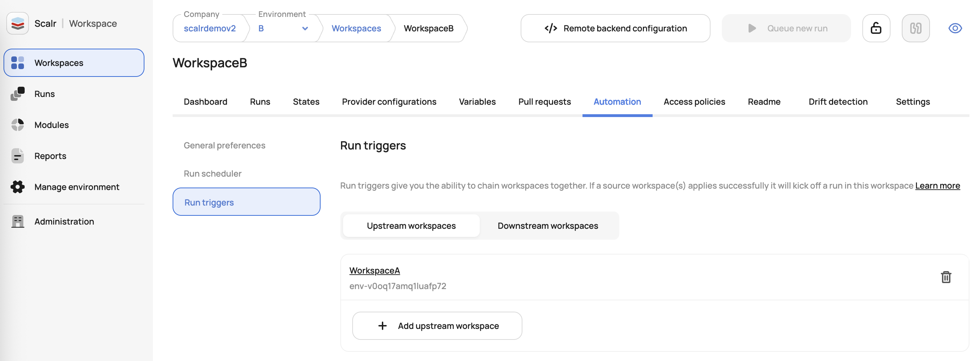Open Runs in the sidebar
The image size is (980, 361).
click(74, 94)
